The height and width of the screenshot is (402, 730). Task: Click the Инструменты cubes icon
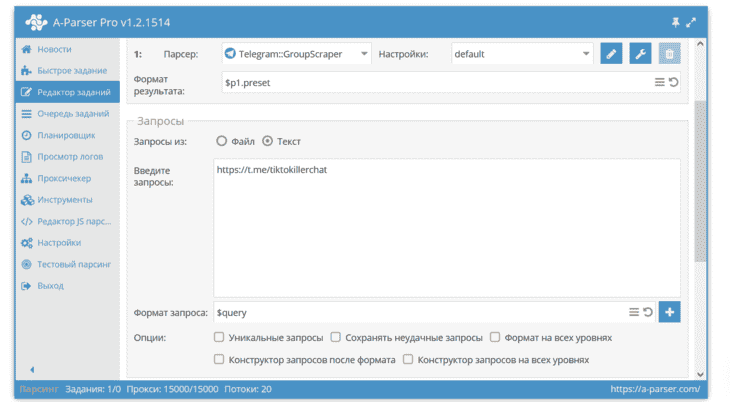27,200
